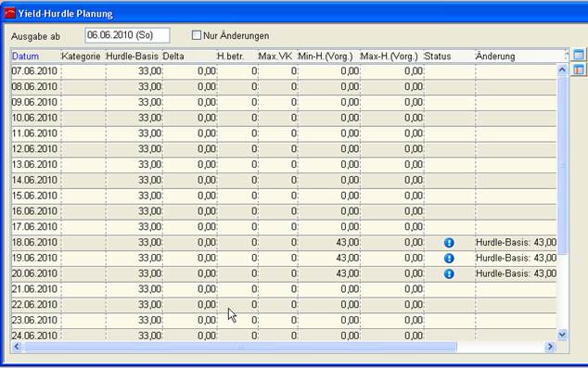Click Hurdle-Basis value 33,00 for 07.06.2010
This screenshot has width=588, height=368.
pos(150,71)
